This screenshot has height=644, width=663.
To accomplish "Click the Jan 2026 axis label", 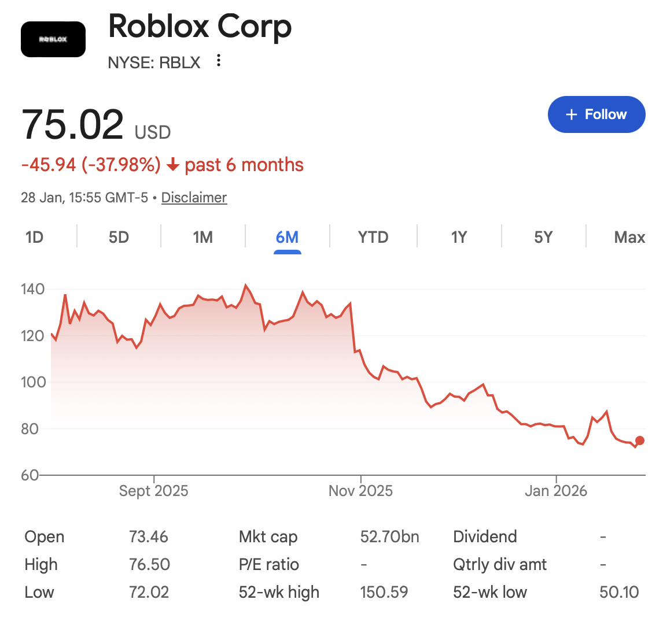I will tap(556, 491).
